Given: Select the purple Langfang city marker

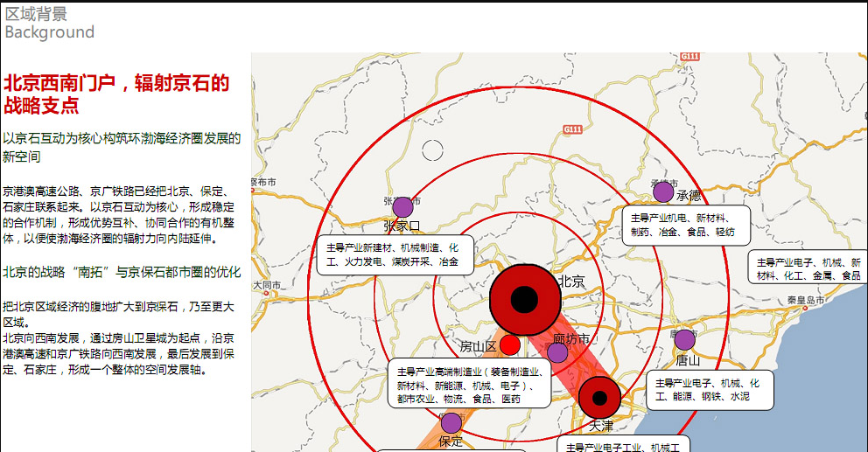Looking at the screenshot, I should point(557,352).
